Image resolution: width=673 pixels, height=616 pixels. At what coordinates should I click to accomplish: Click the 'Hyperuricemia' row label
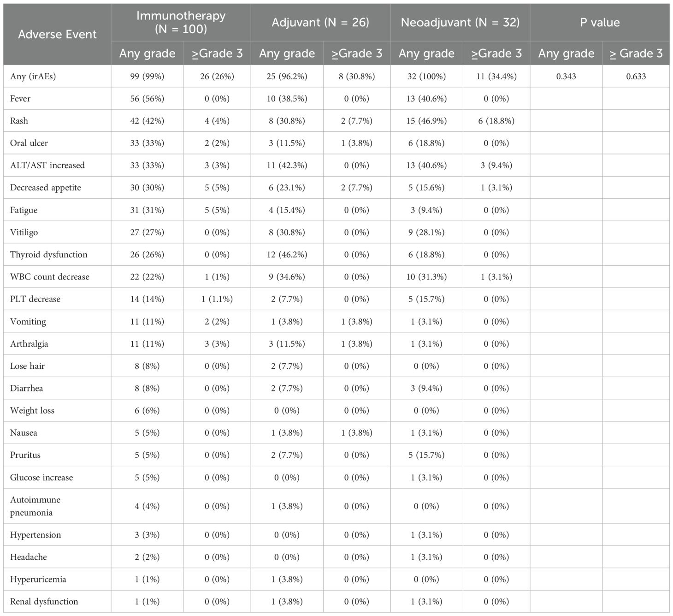point(38,579)
